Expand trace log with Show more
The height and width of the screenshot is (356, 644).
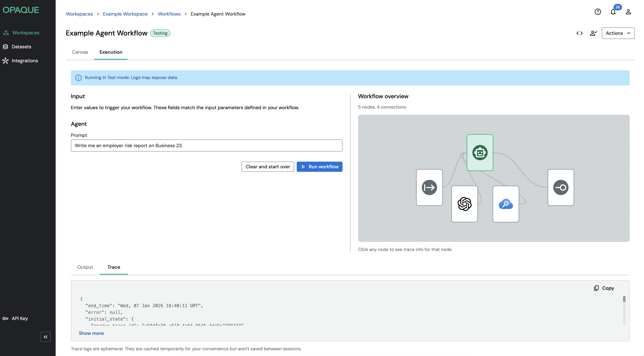click(x=91, y=333)
